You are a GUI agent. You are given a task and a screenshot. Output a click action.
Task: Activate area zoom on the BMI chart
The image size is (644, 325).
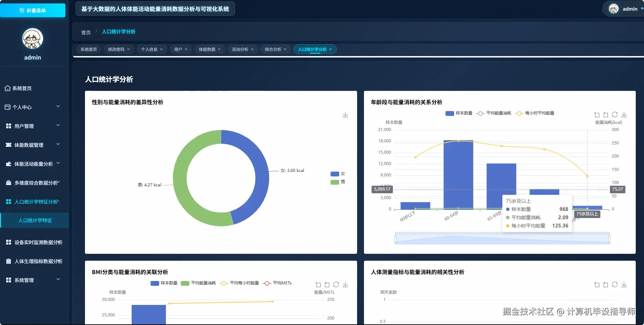point(318,285)
